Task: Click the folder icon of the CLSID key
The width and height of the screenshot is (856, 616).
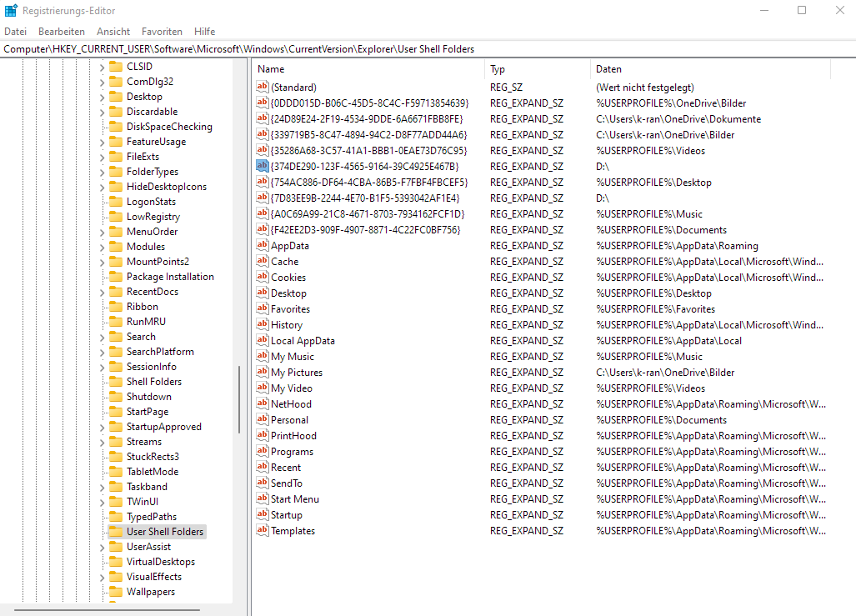Action: coord(116,66)
